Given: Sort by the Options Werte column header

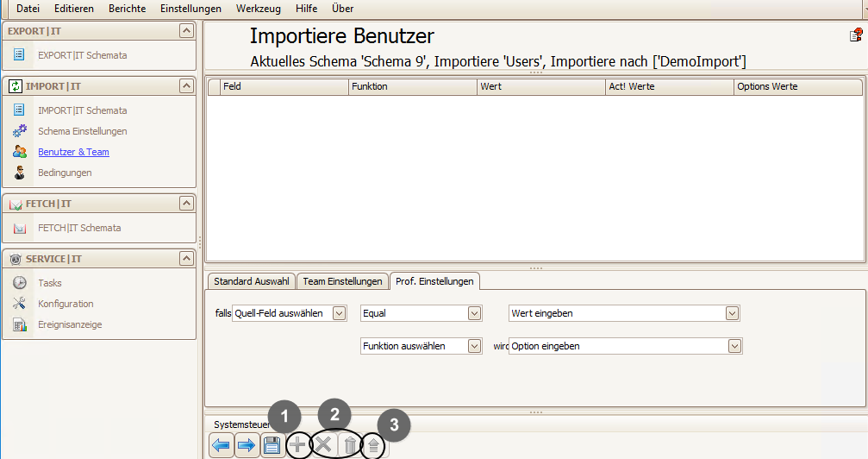Looking at the screenshot, I should click(797, 86).
